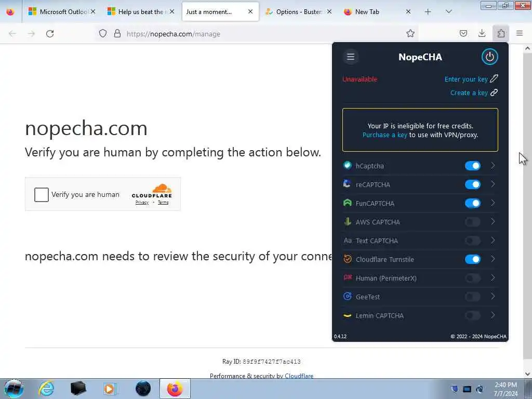The height and width of the screenshot is (399, 532).
Task: Click the reCAPTCHA logo icon
Action: click(348, 184)
